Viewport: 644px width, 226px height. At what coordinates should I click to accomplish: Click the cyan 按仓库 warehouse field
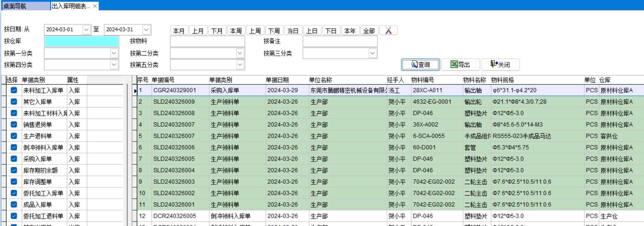(x=81, y=41)
